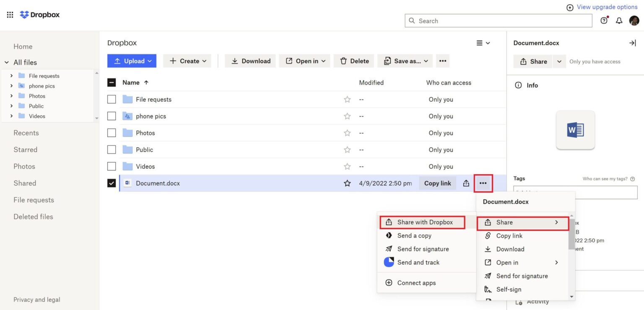Star Document.docx using its star icon

[x=347, y=183]
